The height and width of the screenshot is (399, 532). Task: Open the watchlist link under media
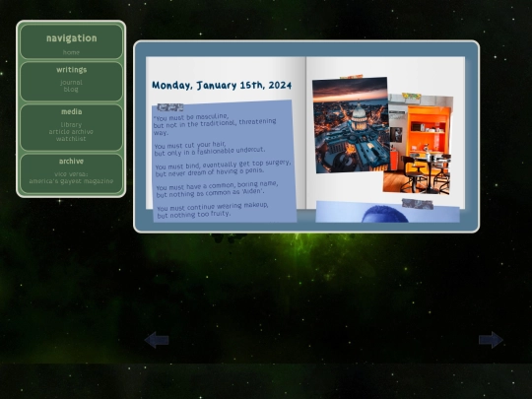click(x=71, y=139)
